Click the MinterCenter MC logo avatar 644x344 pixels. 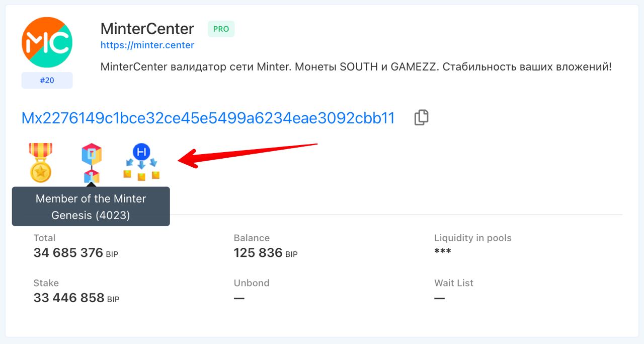47,42
